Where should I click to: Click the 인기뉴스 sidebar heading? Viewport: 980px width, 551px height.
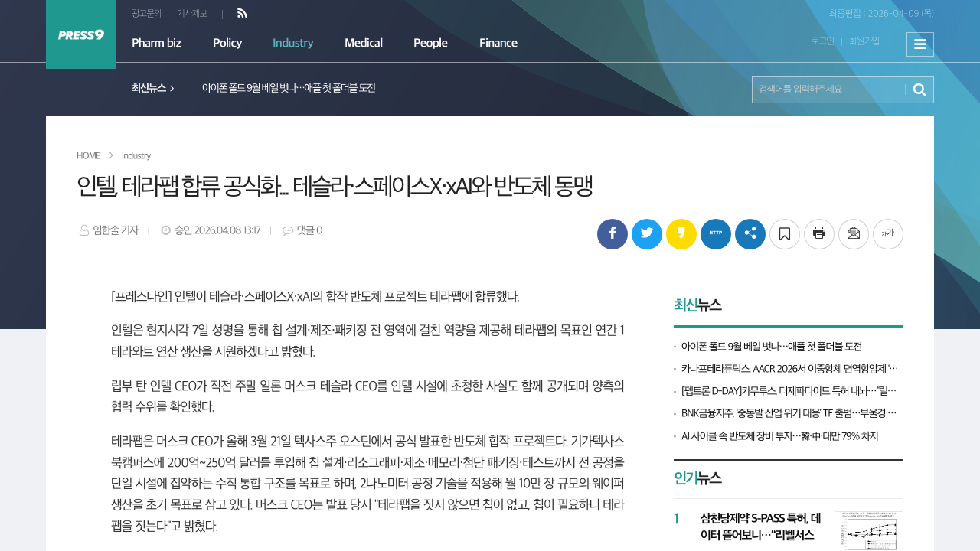coord(697,478)
